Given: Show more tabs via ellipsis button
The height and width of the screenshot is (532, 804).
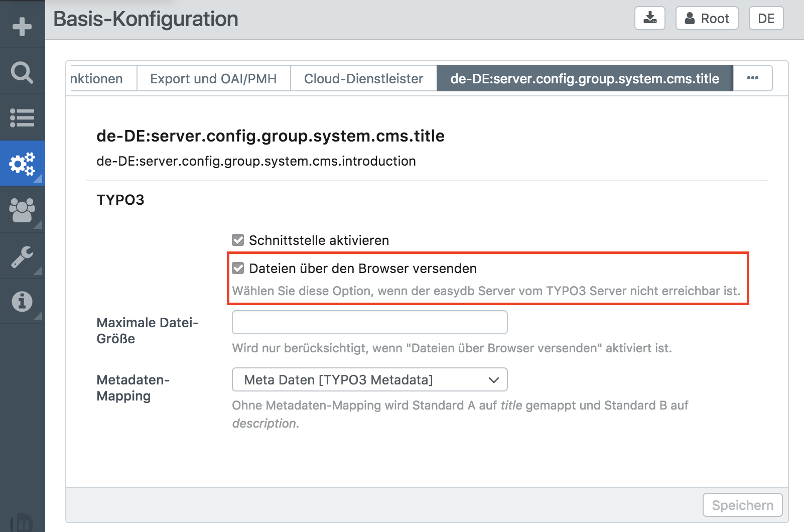Looking at the screenshot, I should tap(753, 78).
